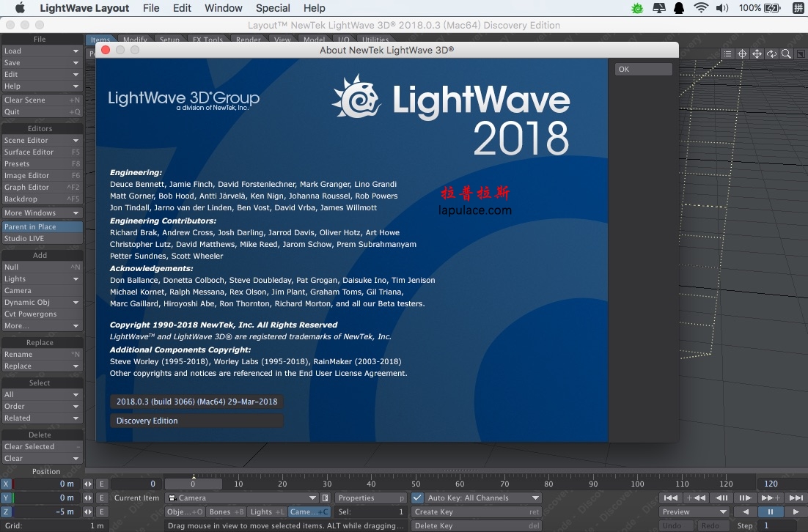Click the end frame 120 field

click(x=781, y=484)
